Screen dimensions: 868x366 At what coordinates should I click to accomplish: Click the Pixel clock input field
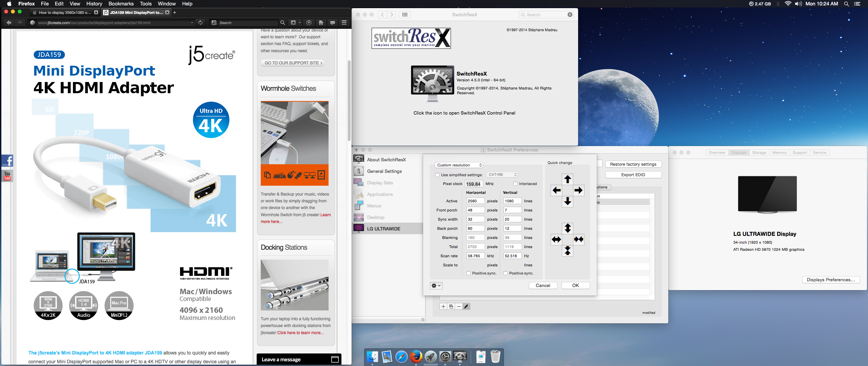(473, 184)
